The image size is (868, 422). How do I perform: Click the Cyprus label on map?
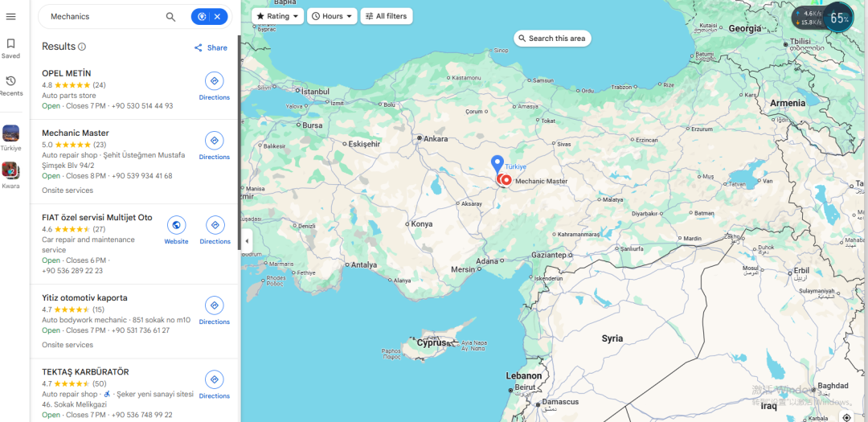click(x=432, y=342)
